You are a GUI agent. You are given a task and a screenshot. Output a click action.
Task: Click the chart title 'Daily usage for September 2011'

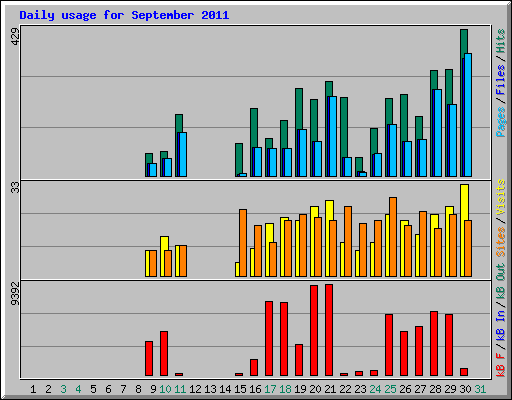point(124,15)
